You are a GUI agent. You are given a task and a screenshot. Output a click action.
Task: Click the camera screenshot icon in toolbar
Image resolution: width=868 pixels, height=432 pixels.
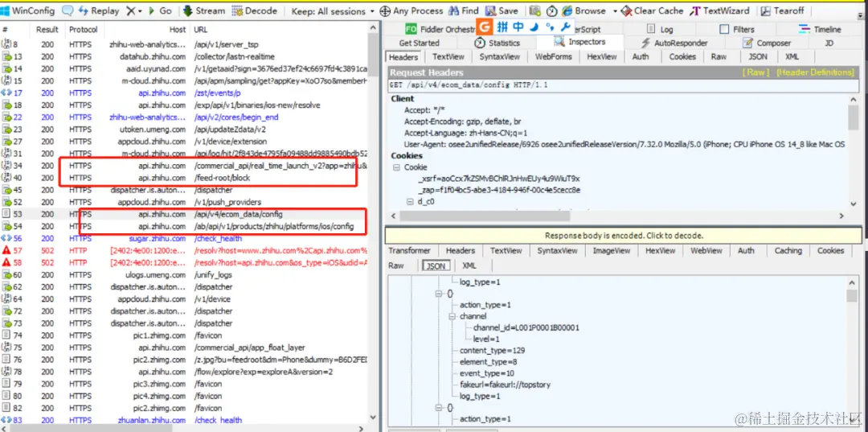pyautogui.click(x=534, y=10)
